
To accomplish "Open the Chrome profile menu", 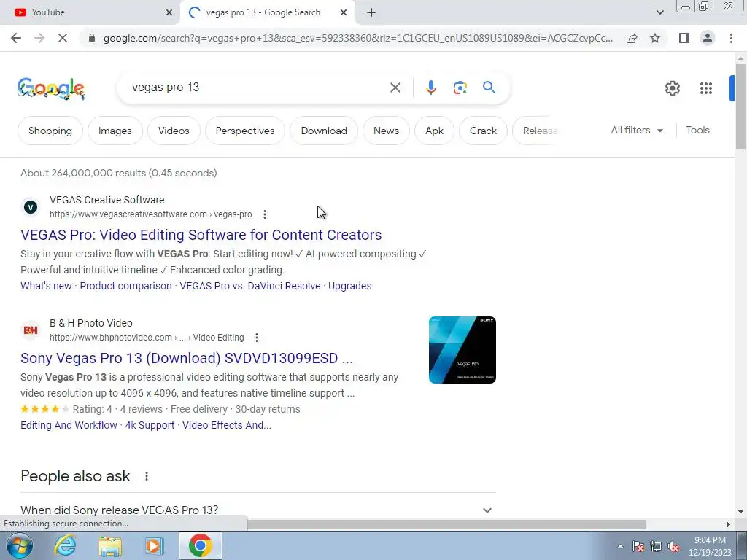I will pyautogui.click(x=708, y=38).
